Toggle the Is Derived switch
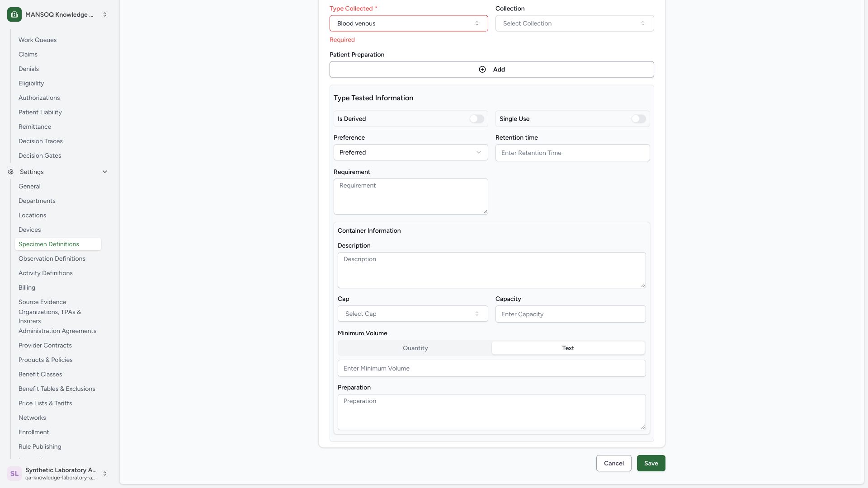 click(x=476, y=119)
